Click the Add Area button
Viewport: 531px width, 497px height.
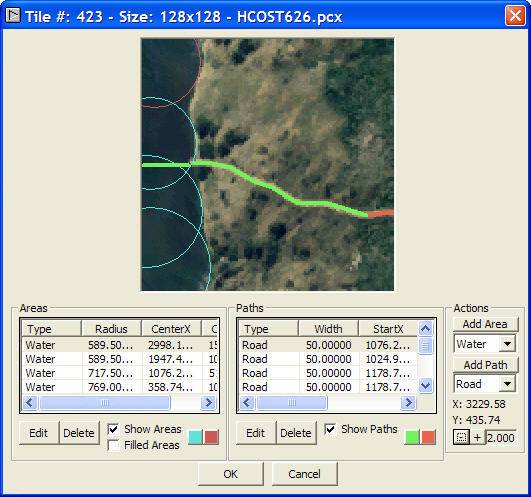click(485, 324)
